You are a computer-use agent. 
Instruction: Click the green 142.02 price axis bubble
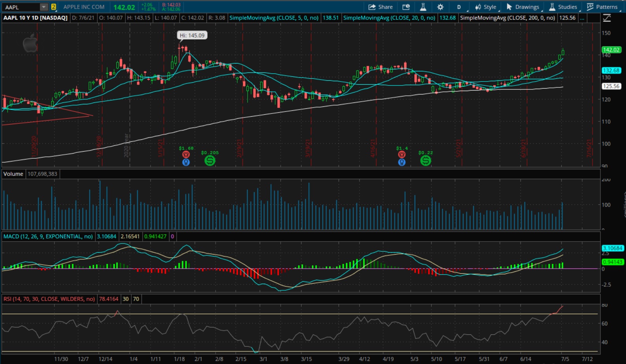pyautogui.click(x=611, y=50)
